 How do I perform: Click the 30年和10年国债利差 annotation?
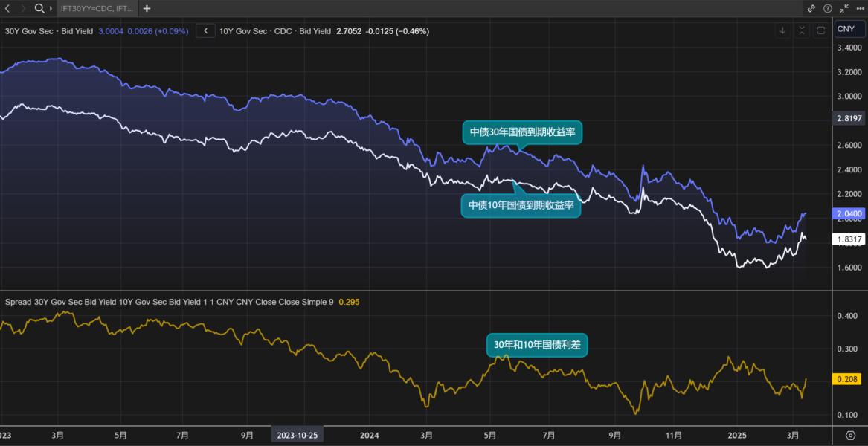(537, 346)
